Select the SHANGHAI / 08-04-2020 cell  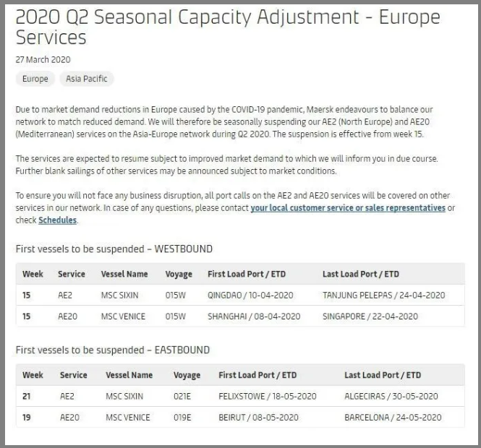[x=254, y=316]
